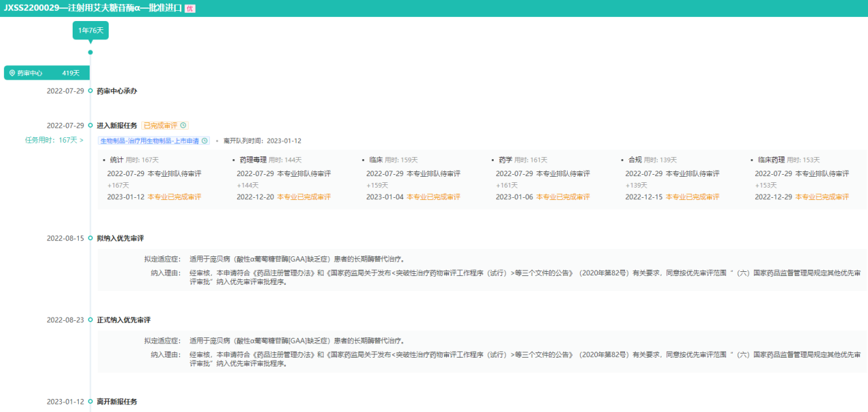Image resolution: width=868 pixels, height=412 pixels.
Task: Expand 任务用时：167天 details arrow
Action: (82, 141)
